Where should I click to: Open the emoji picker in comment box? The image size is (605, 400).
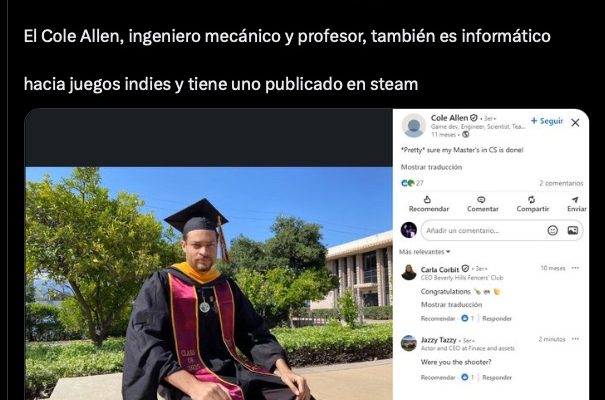[553, 230]
